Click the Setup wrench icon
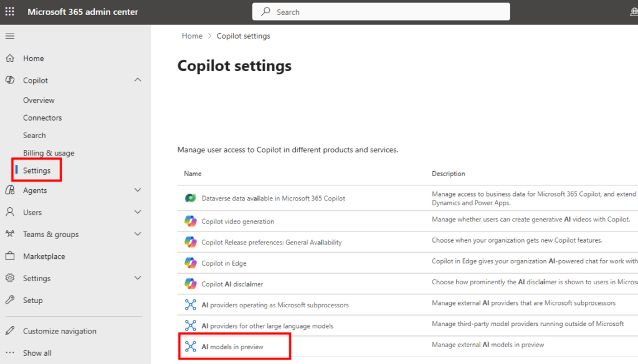638x364 pixels. (10, 300)
